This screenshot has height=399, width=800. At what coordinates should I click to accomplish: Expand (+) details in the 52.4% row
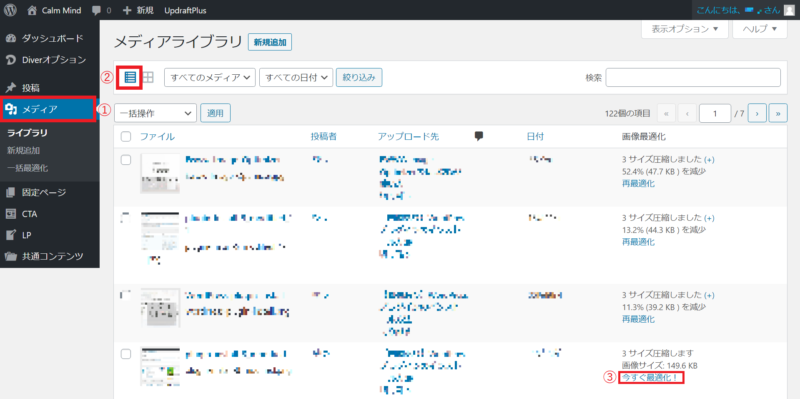tap(709, 160)
